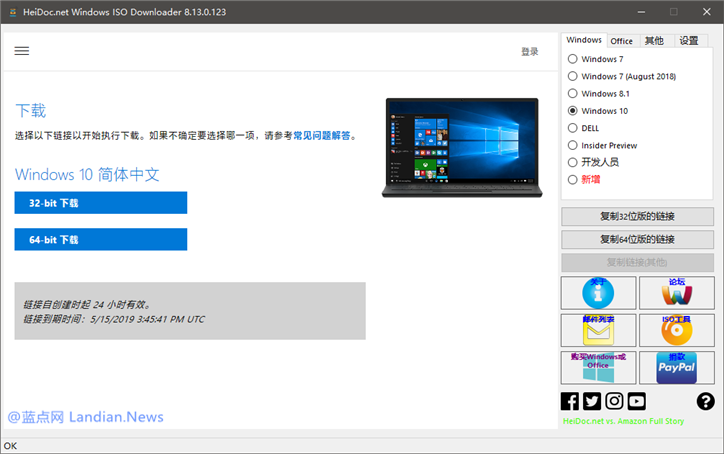Switch to the Office tab

coord(621,41)
